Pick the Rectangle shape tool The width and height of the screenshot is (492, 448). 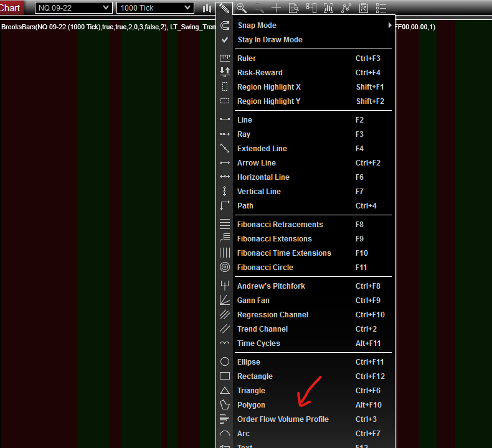coord(305,376)
